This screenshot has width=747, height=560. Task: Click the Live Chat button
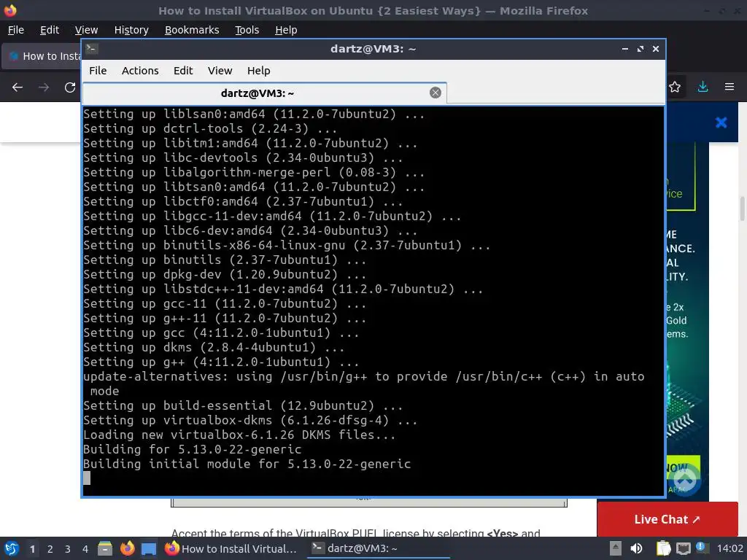tap(667, 519)
